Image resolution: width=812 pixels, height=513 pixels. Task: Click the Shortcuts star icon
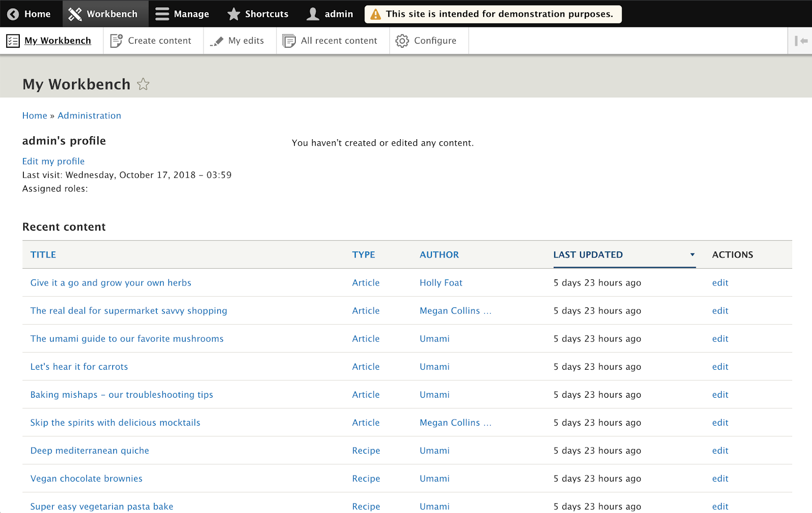233,14
